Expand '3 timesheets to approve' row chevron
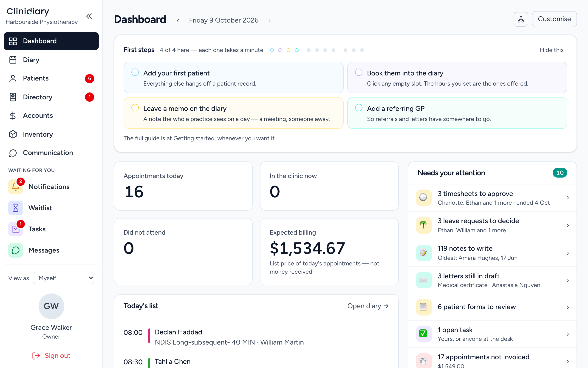The image size is (588, 368). pyautogui.click(x=568, y=198)
